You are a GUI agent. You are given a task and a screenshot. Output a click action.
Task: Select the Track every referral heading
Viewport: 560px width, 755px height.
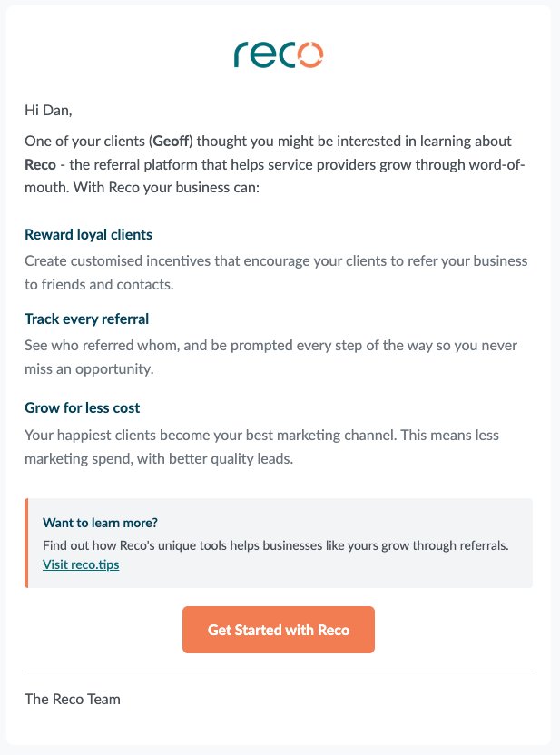click(86, 319)
